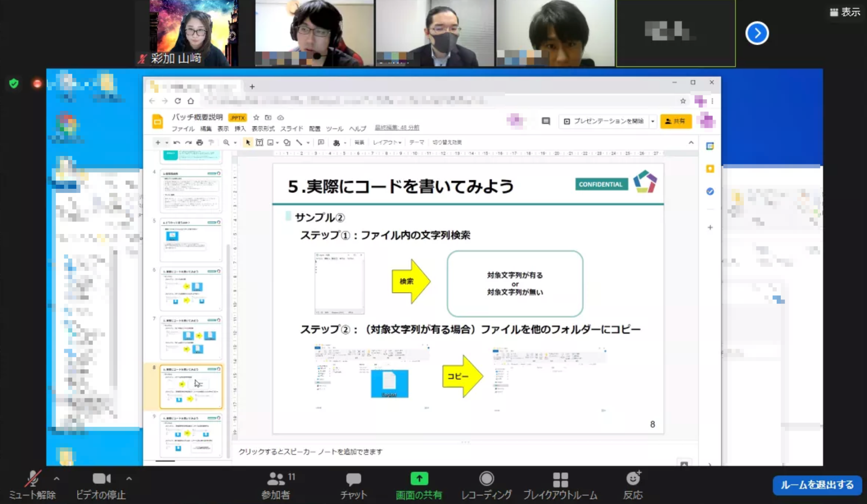Open the 表示 menu in Slides
The image size is (867, 504).
pos(223,129)
